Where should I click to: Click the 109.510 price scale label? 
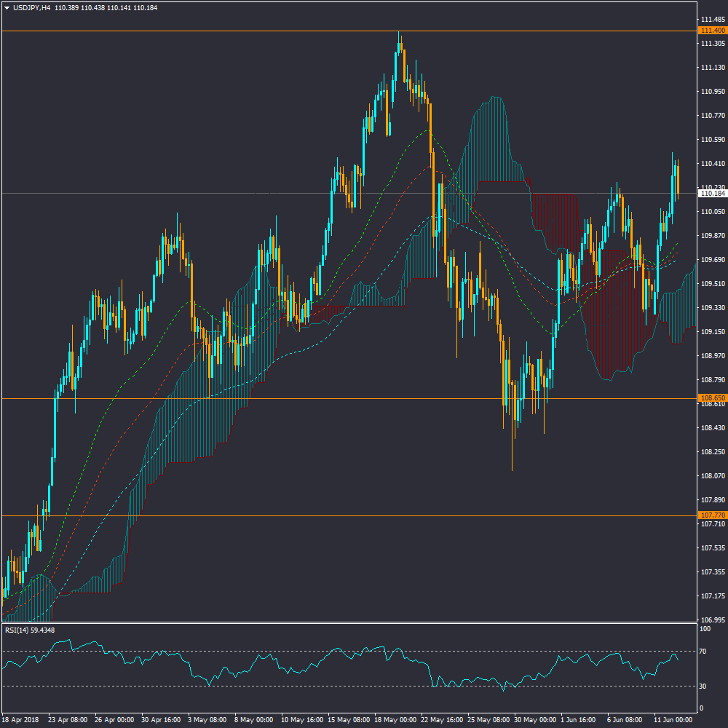coord(711,284)
